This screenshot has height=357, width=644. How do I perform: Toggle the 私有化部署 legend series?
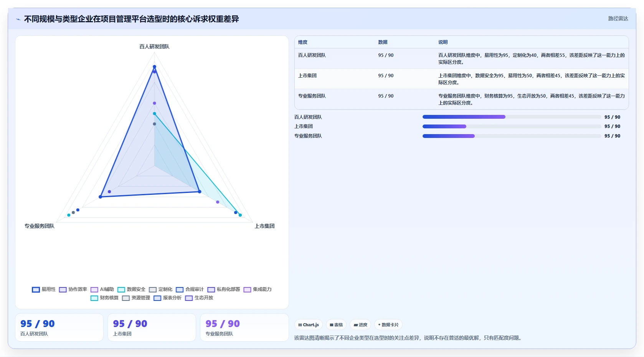pyautogui.click(x=223, y=289)
